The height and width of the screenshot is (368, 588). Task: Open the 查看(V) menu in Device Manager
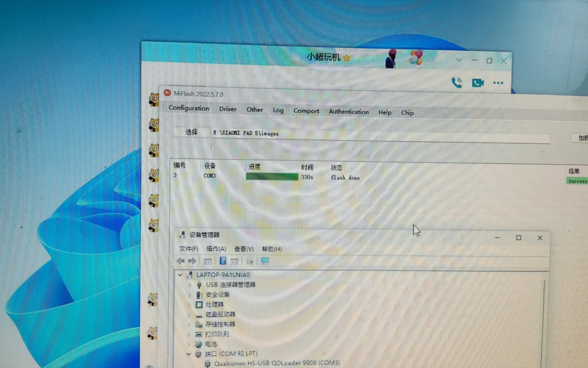pos(244,249)
